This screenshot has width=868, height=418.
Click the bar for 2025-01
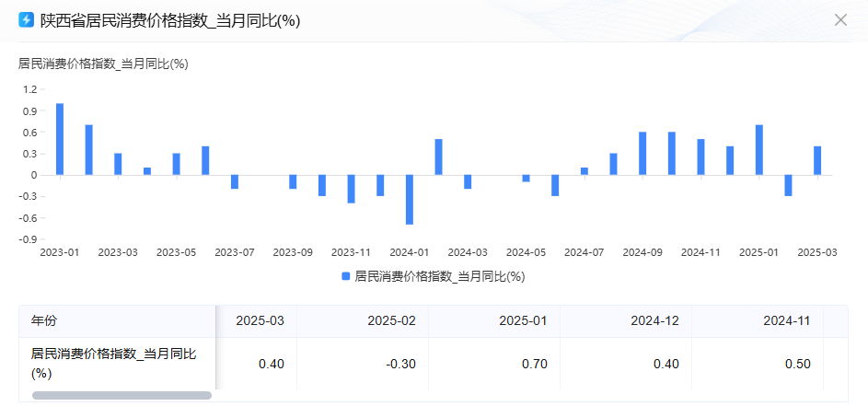pyautogui.click(x=759, y=150)
